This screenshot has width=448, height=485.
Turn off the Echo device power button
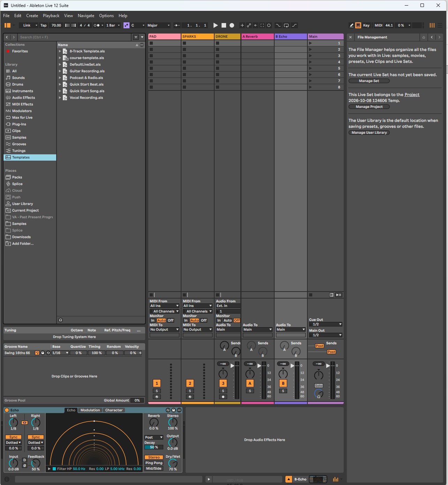coord(7,410)
